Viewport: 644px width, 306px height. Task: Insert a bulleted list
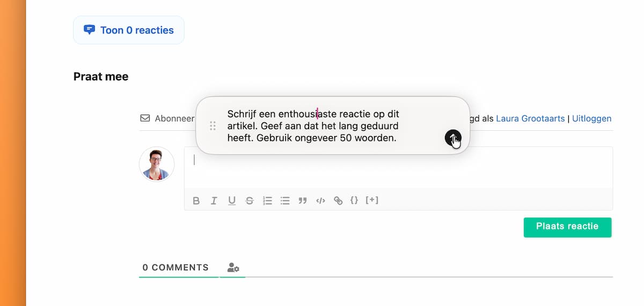coord(285,201)
